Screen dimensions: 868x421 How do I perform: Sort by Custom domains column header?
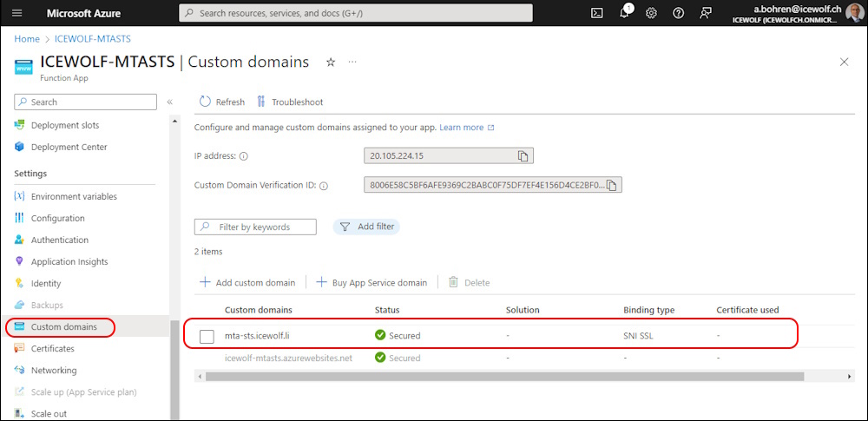259,310
